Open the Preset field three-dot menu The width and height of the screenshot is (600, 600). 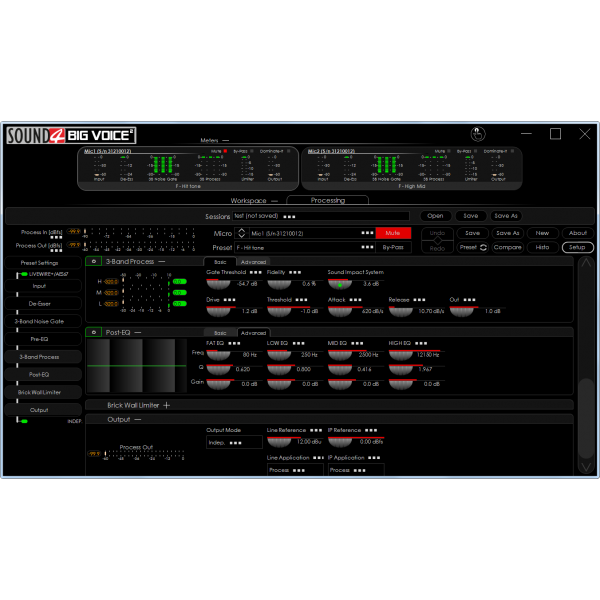point(367,247)
